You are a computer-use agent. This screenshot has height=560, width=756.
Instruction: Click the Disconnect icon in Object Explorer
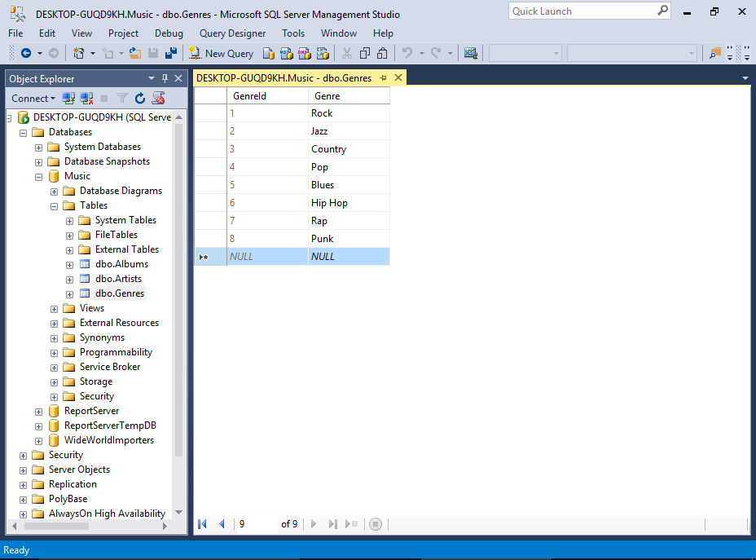pos(86,98)
